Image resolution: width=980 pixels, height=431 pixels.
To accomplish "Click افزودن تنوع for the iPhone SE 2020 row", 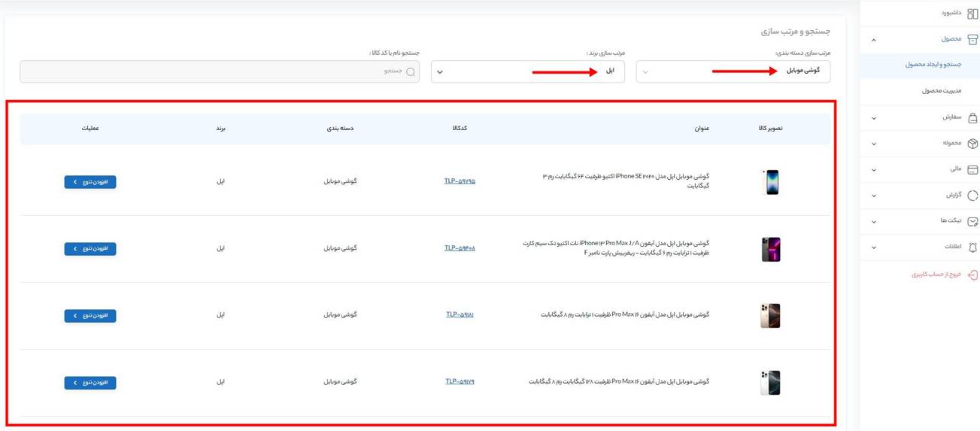I will (x=90, y=182).
